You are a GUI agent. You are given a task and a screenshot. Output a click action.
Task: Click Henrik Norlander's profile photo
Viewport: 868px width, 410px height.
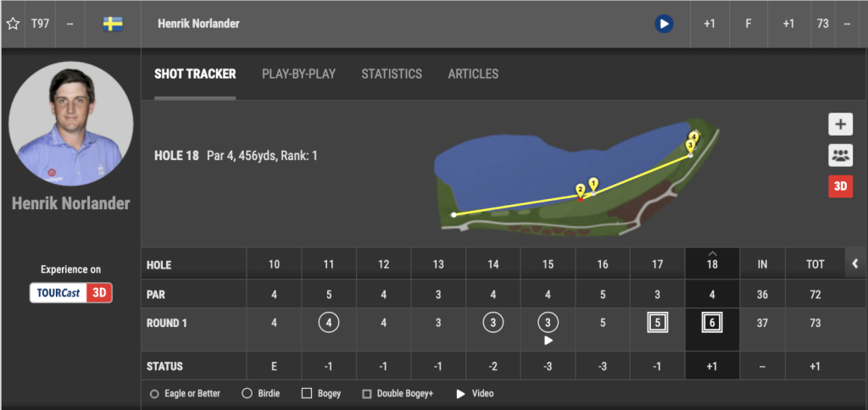70,123
